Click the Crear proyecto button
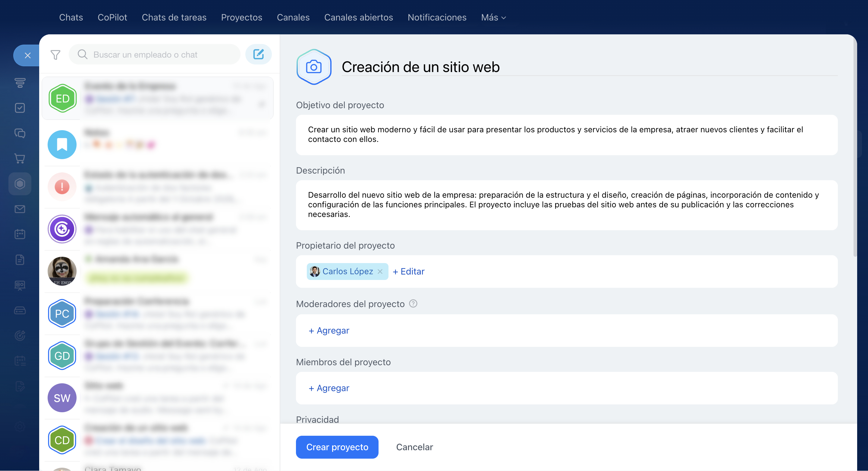 (x=337, y=447)
